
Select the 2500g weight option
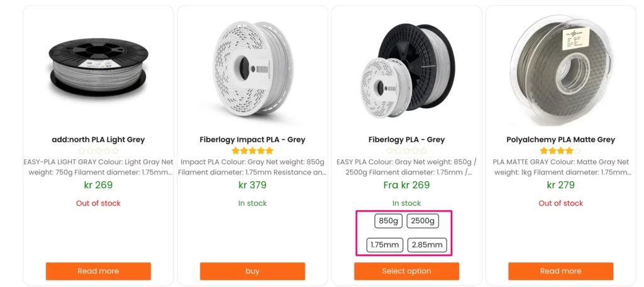coord(423,221)
